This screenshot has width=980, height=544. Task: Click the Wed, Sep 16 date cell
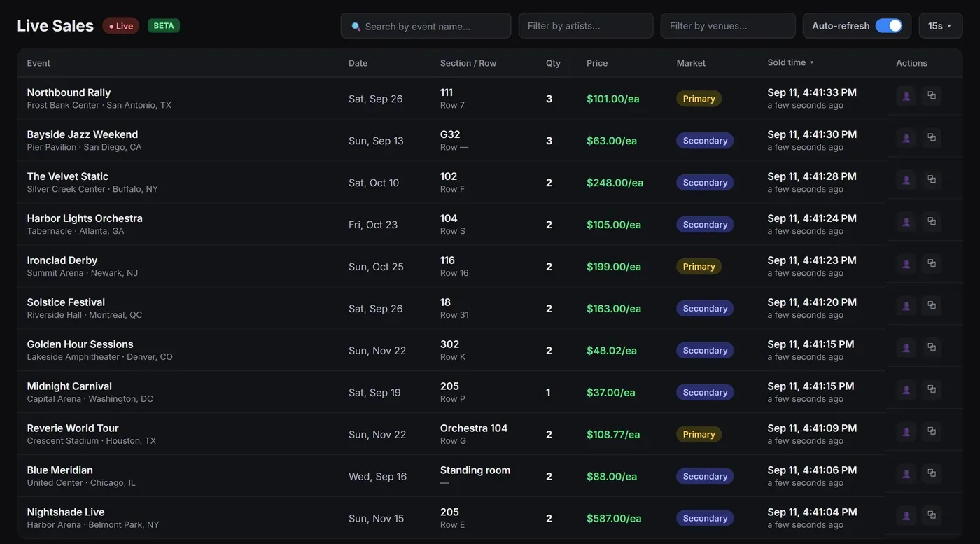377,477
